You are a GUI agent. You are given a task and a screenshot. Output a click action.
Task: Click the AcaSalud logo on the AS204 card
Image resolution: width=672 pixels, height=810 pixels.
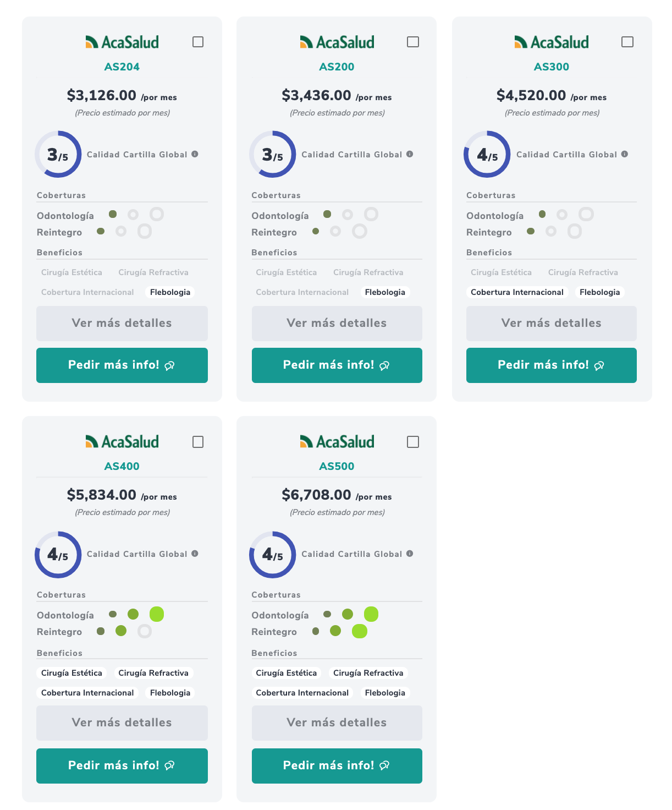(x=122, y=42)
